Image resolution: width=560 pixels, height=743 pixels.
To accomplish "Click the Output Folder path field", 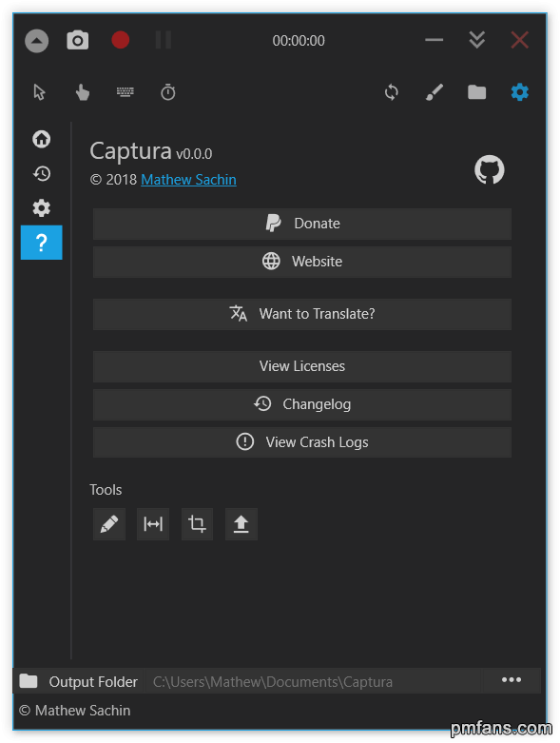I will [313, 682].
